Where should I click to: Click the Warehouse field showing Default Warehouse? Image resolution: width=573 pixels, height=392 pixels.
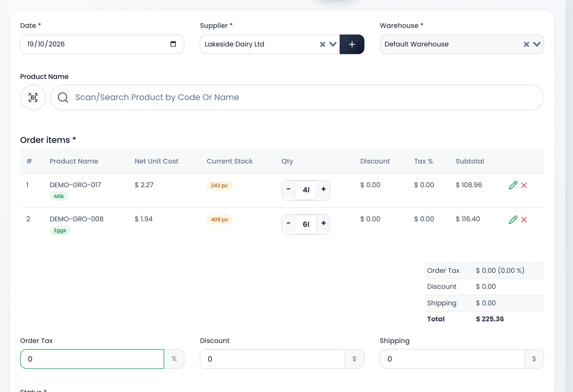click(462, 44)
